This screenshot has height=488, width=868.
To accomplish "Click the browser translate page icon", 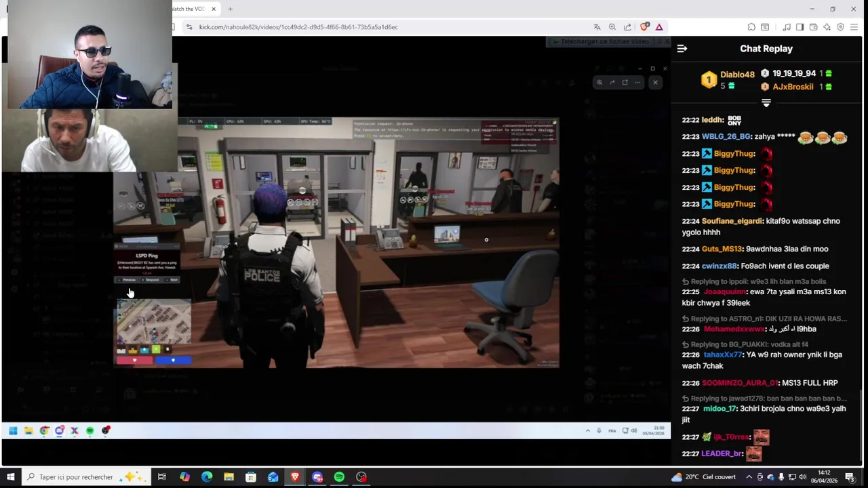I will click(x=597, y=27).
